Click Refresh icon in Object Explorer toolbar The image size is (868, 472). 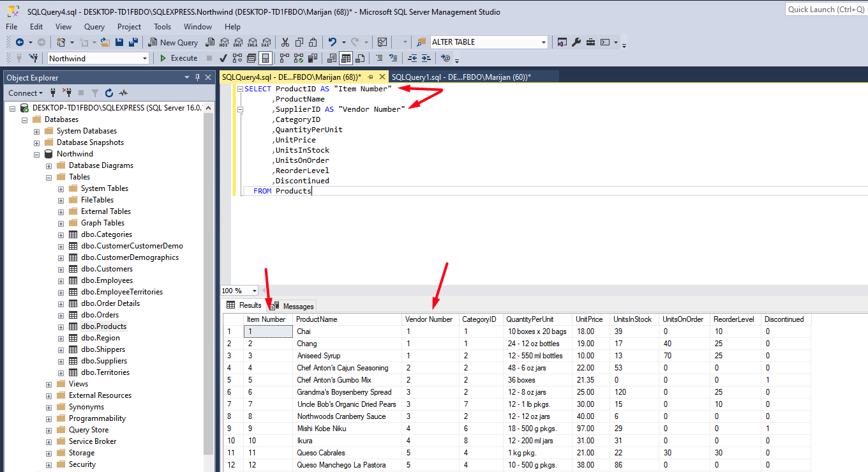109,93
